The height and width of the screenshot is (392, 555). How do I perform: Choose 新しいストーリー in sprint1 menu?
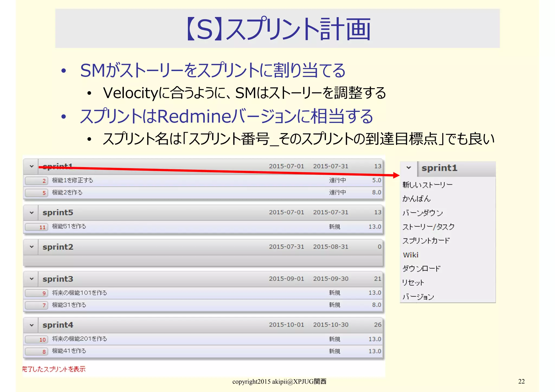(x=427, y=185)
